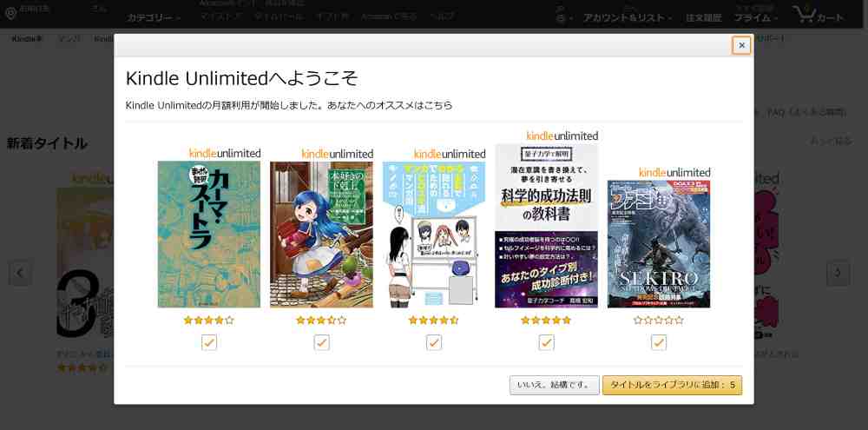The height and width of the screenshot is (430, 868).
Task: Click the carousel left arrow
Action: click(21, 273)
